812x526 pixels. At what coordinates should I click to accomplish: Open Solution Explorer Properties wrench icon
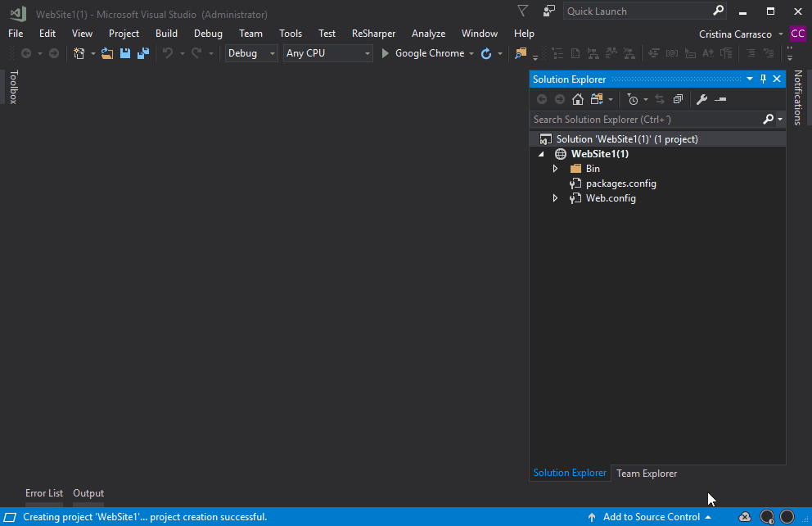pos(701,99)
